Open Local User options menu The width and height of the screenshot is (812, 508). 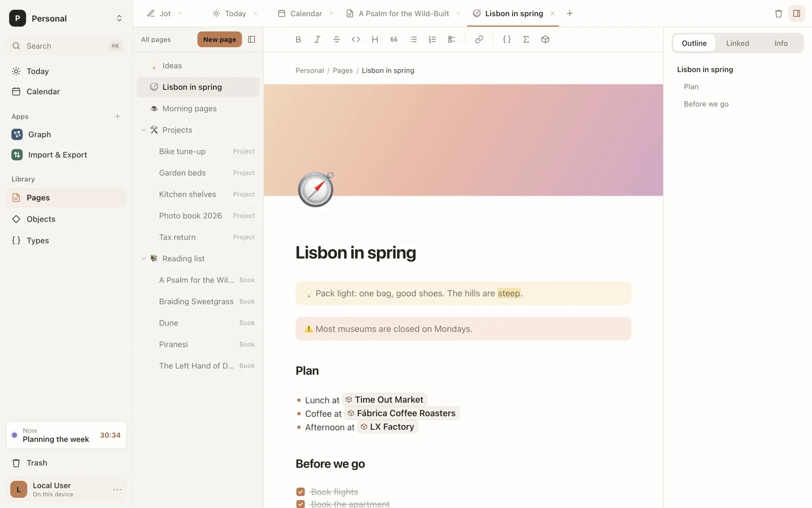coord(117,490)
